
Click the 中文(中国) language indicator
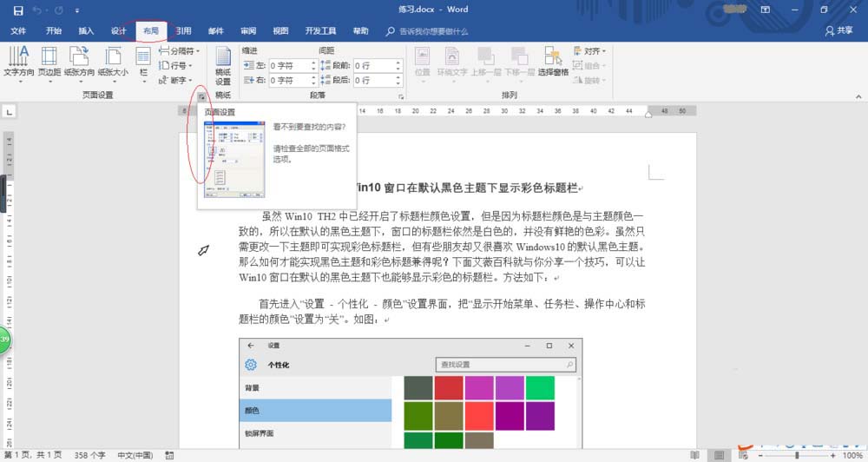[135, 455]
